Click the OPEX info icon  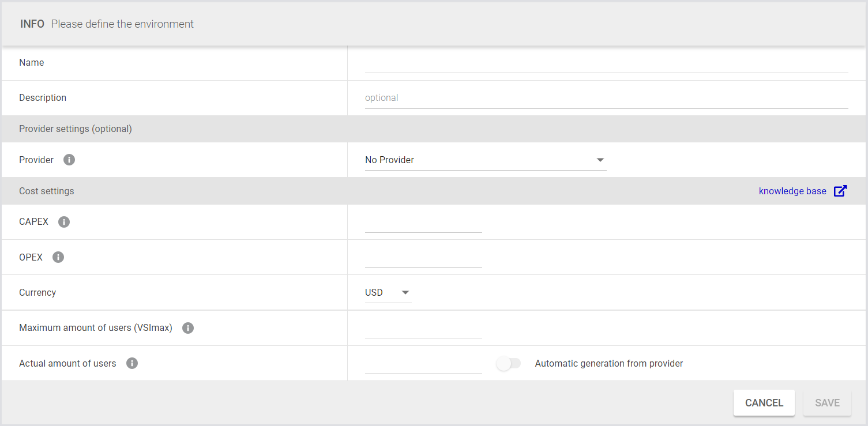pos(58,257)
